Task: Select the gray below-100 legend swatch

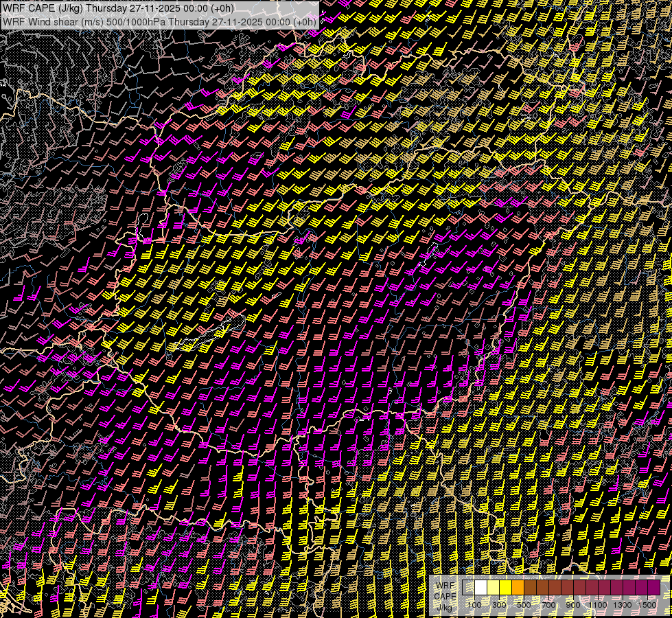Action: [x=468, y=588]
